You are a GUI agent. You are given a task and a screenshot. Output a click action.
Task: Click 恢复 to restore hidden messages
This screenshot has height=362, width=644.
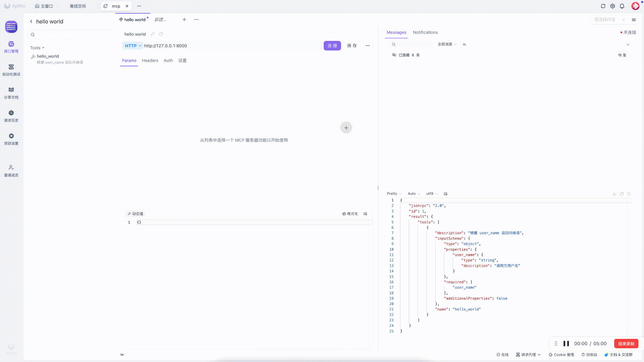pos(622,55)
